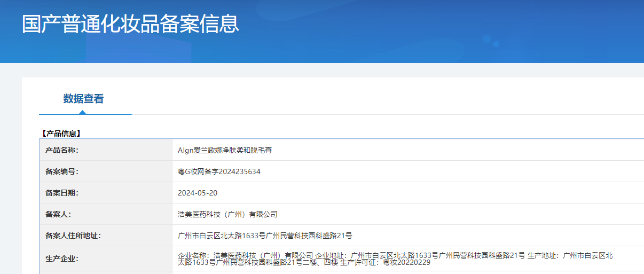
Task: Click the 备案人 row label
Action: coord(58,214)
